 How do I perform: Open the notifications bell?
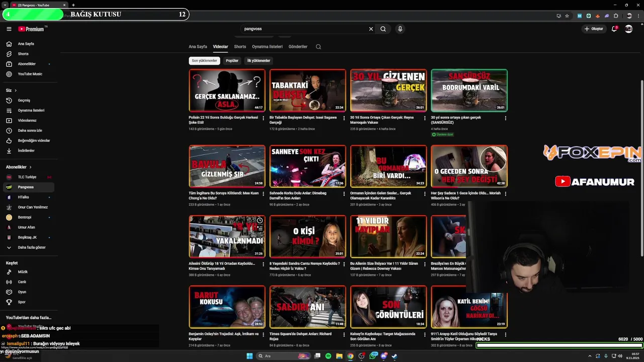(x=614, y=29)
